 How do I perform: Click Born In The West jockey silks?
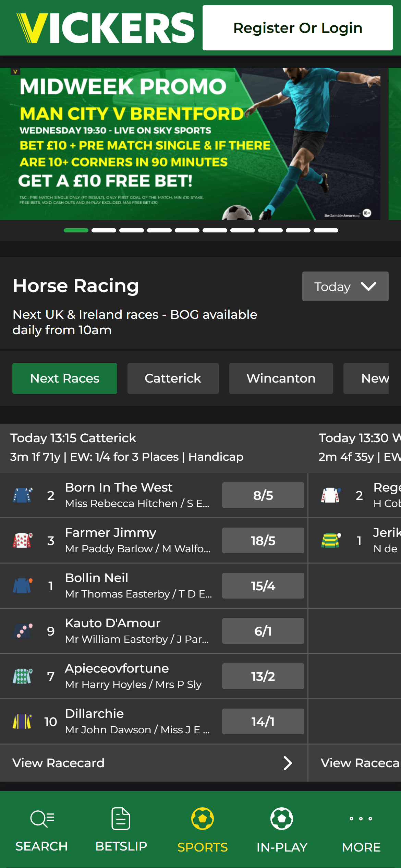[23, 495]
